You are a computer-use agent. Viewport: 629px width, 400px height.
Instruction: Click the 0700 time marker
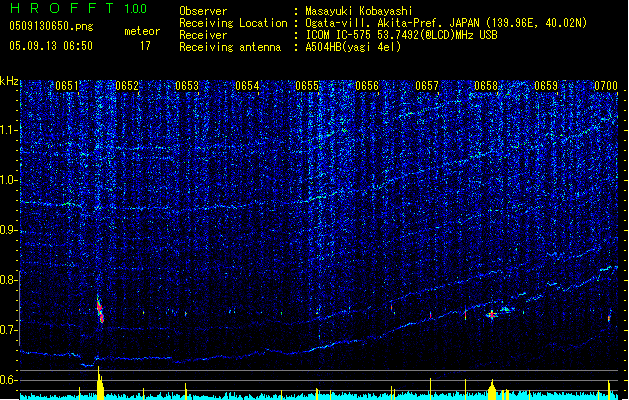pos(606,86)
